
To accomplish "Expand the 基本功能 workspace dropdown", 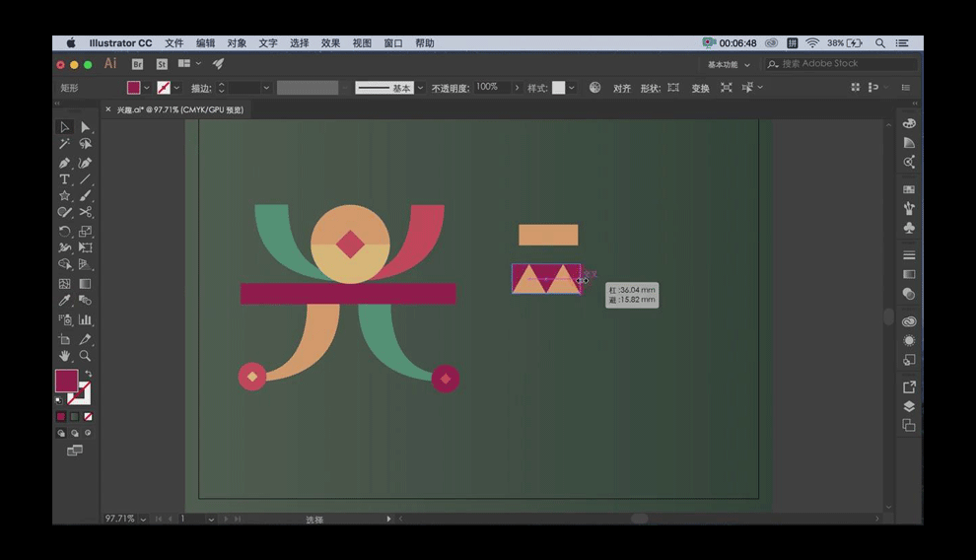I will (729, 64).
